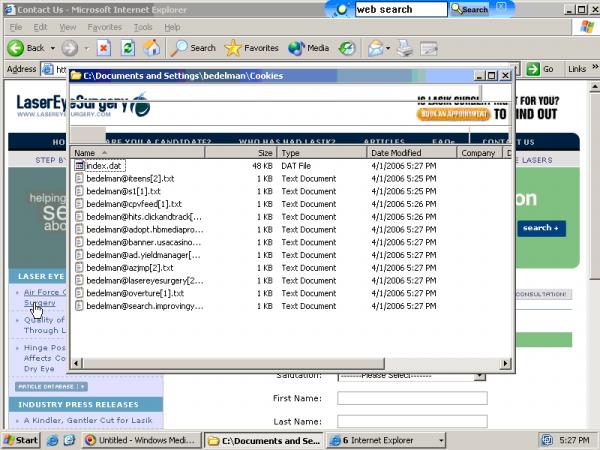The width and height of the screenshot is (600, 450).
Task: Click in the web search text field
Action: click(401, 10)
